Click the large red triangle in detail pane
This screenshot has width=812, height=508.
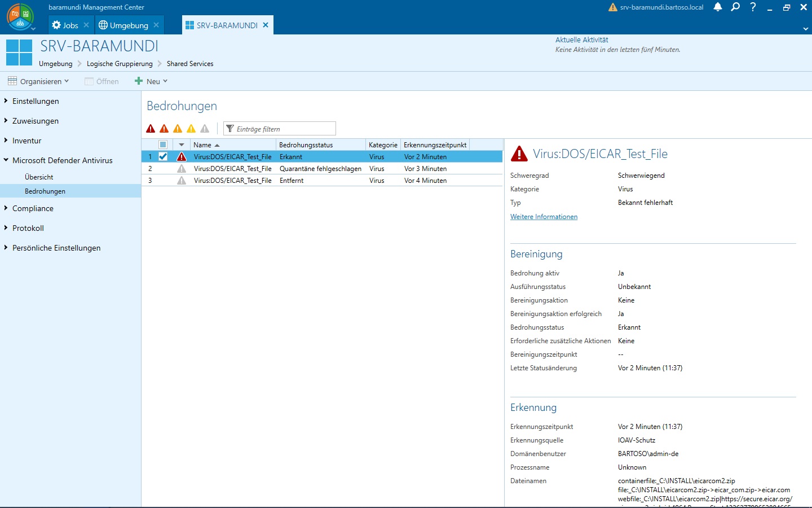[x=519, y=154]
